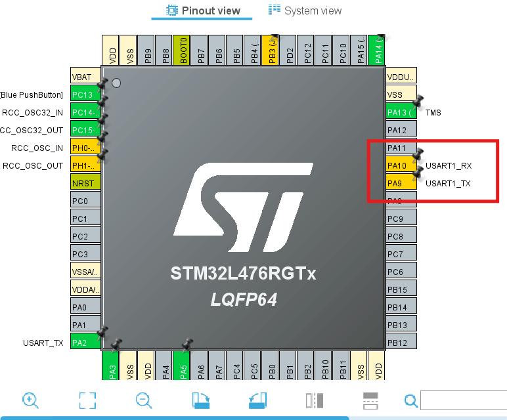The width and height of the screenshot is (507, 420).
Task: Click pin PA4 on bottom edge
Action: coord(164,366)
